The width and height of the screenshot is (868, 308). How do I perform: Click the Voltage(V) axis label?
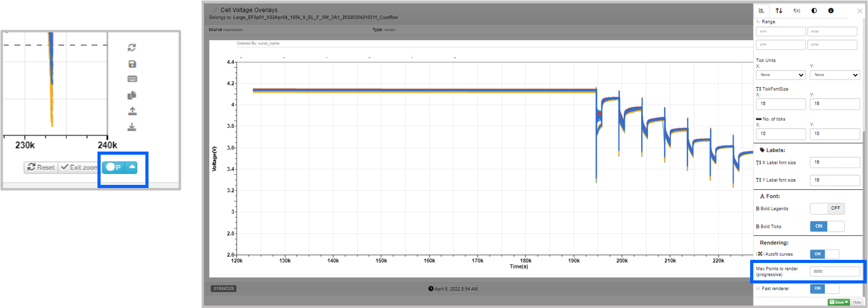214,159
